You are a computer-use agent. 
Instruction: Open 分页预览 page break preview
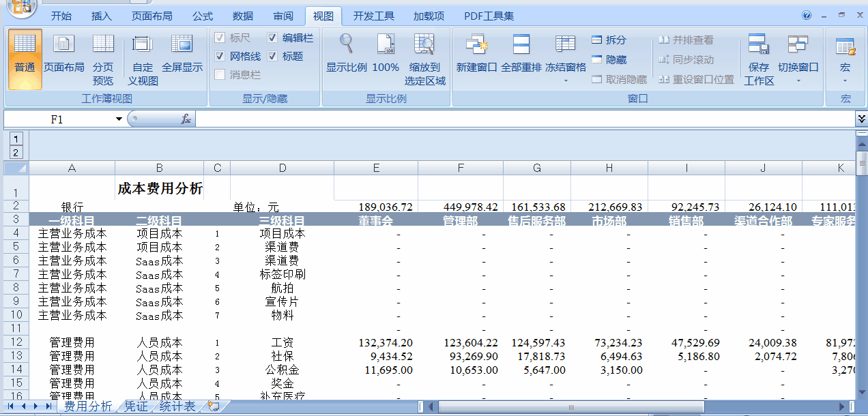[103, 59]
